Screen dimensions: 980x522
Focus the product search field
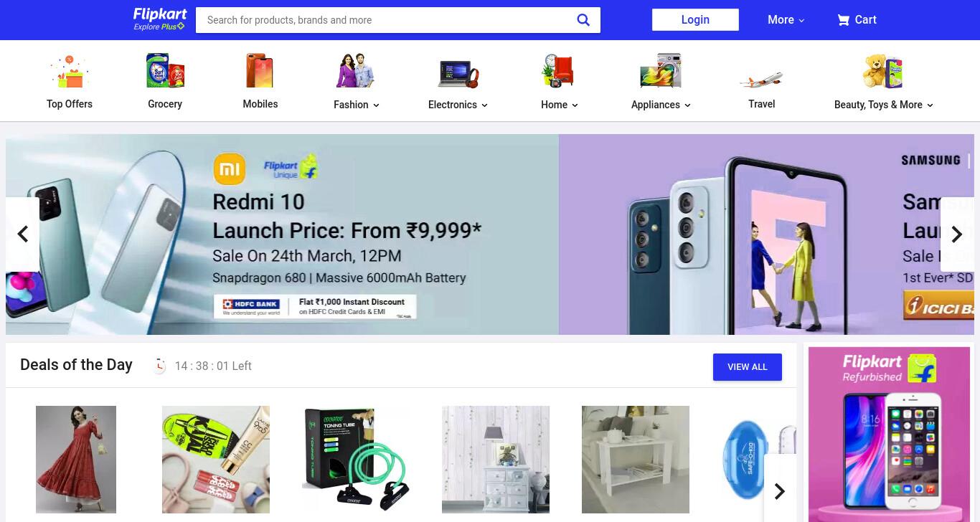click(387, 20)
